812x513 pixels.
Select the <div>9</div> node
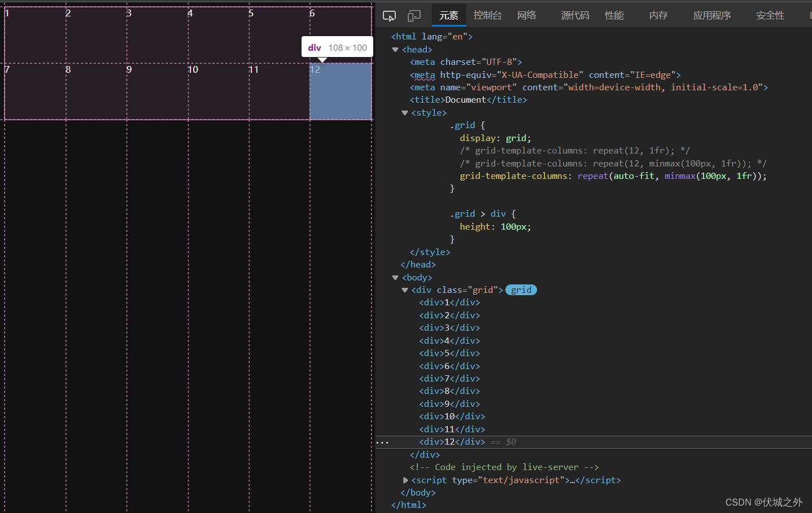449,404
